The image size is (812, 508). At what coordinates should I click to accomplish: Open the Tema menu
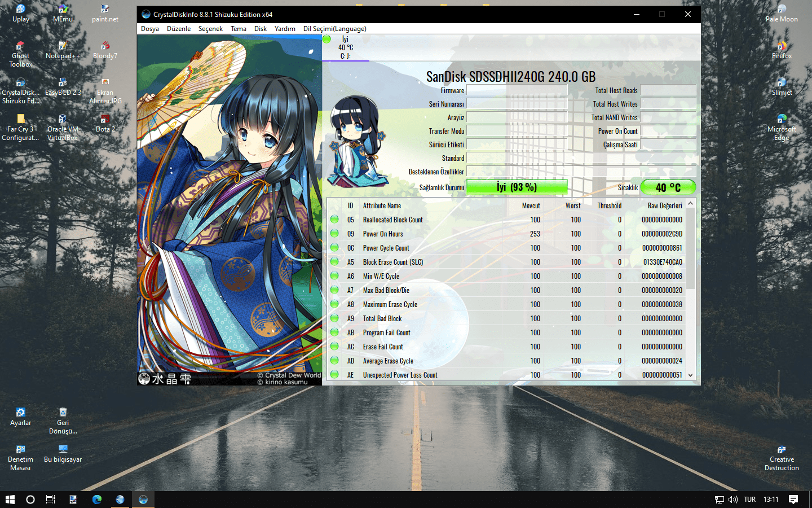[239, 29]
